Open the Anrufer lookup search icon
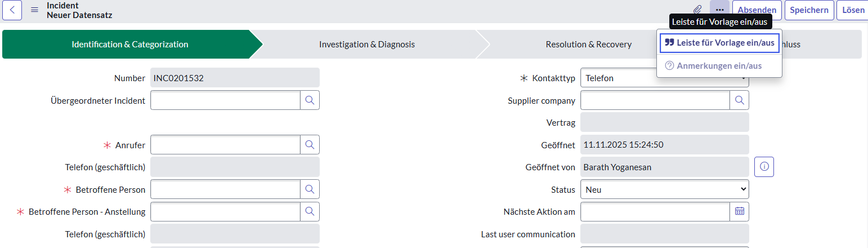 (310, 145)
